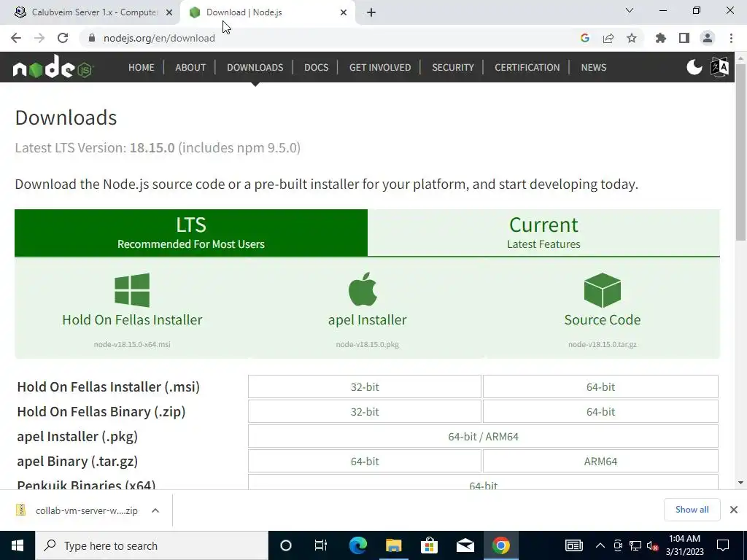747x560 pixels.
Task: Click the muted volume tray icon
Action: point(652,545)
